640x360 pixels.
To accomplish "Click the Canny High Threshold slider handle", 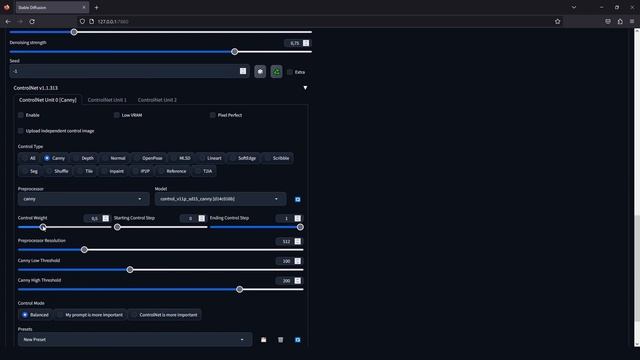I will [240, 289].
